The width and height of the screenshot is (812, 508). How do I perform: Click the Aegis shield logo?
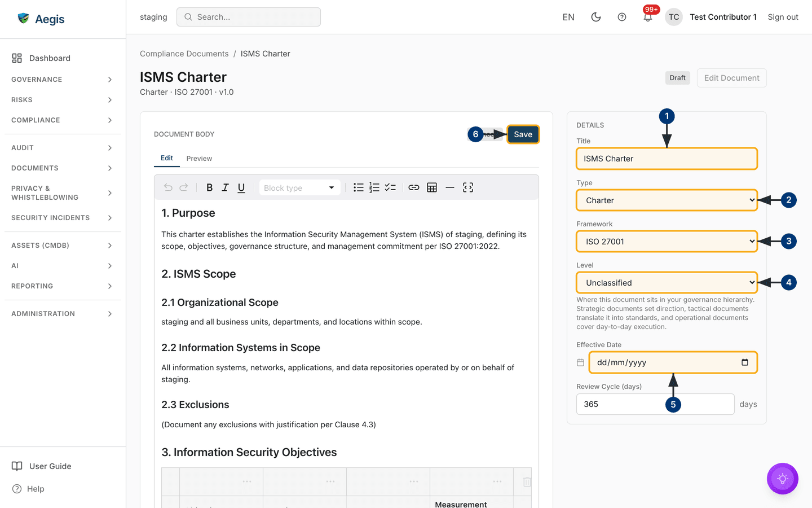point(23,19)
